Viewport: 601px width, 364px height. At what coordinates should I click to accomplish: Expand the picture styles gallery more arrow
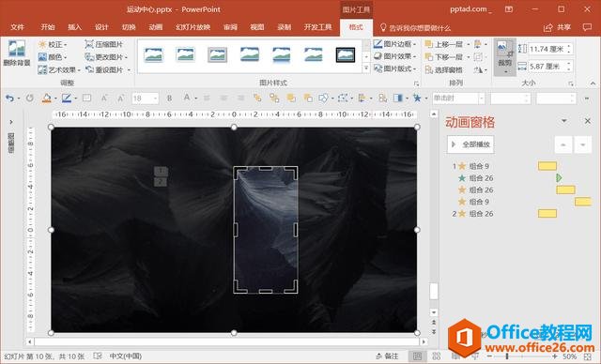366,68
